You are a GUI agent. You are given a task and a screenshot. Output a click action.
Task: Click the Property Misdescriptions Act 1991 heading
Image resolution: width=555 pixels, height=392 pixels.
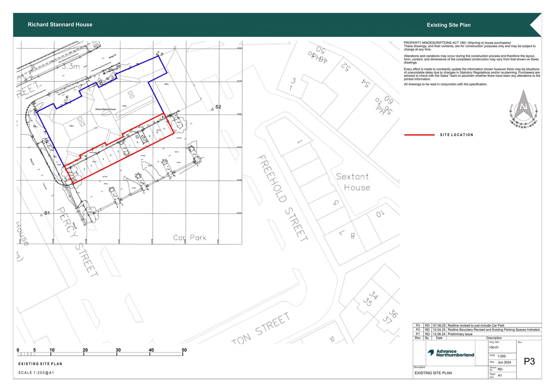pyautogui.click(x=457, y=43)
